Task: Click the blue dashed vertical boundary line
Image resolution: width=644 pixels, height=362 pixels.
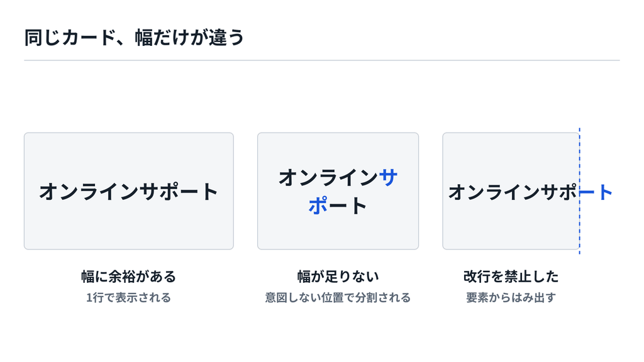Action: 579,191
